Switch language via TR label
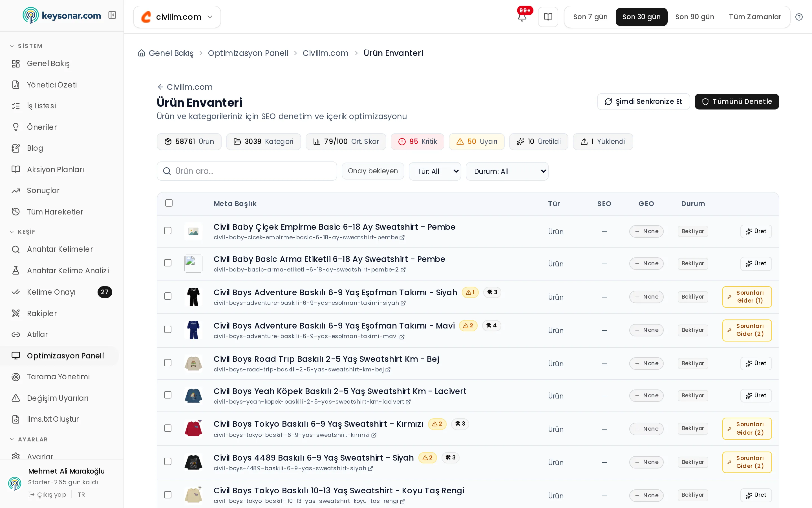 pyautogui.click(x=81, y=495)
